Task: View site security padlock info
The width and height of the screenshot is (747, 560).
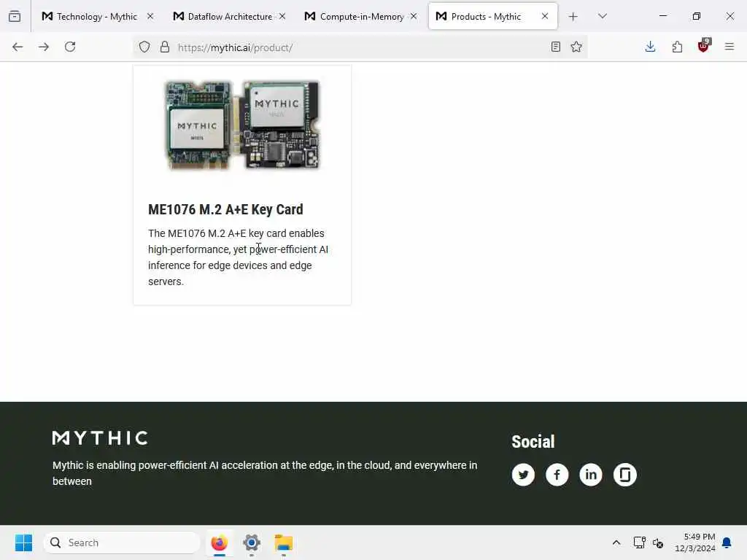Action: (165, 47)
